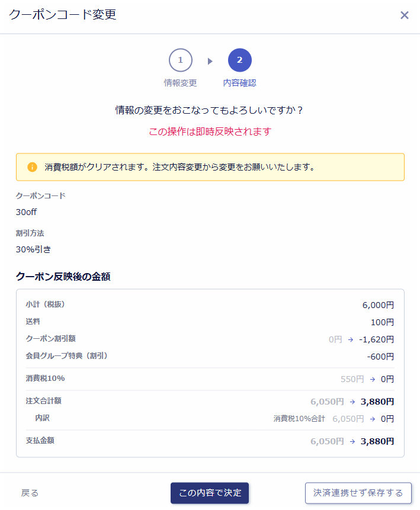Click the arrow in 支払金額 row
The height and width of the screenshot is (510, 420).
point(352,441)
